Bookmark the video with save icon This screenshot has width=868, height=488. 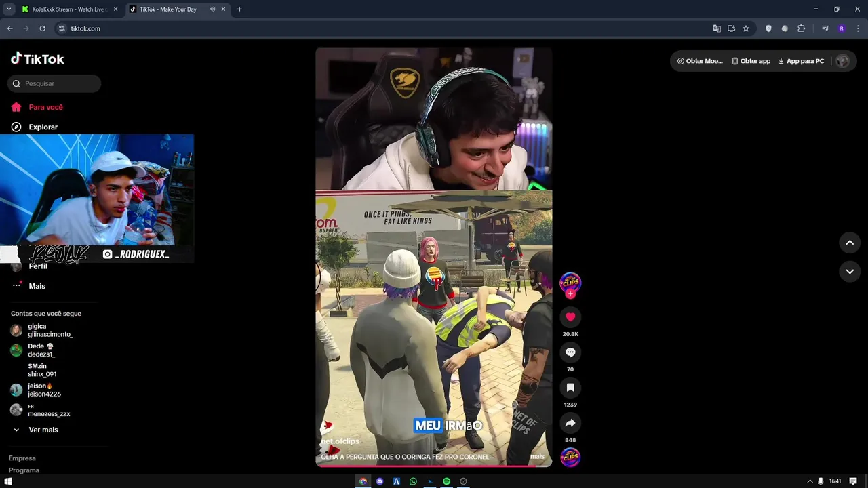pyautogui.click(x=570, y=387)
